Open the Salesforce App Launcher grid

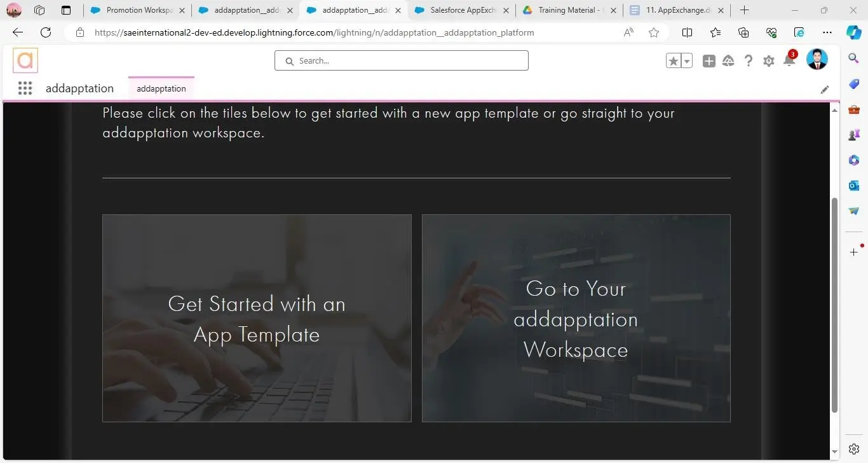click(x=25, y=88)
